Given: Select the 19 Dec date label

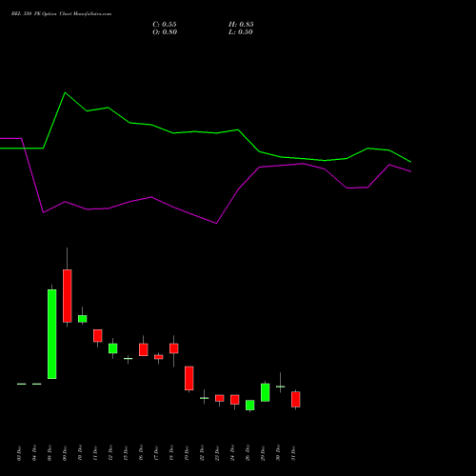Looking at the screenshot, I should click(187, 453).
